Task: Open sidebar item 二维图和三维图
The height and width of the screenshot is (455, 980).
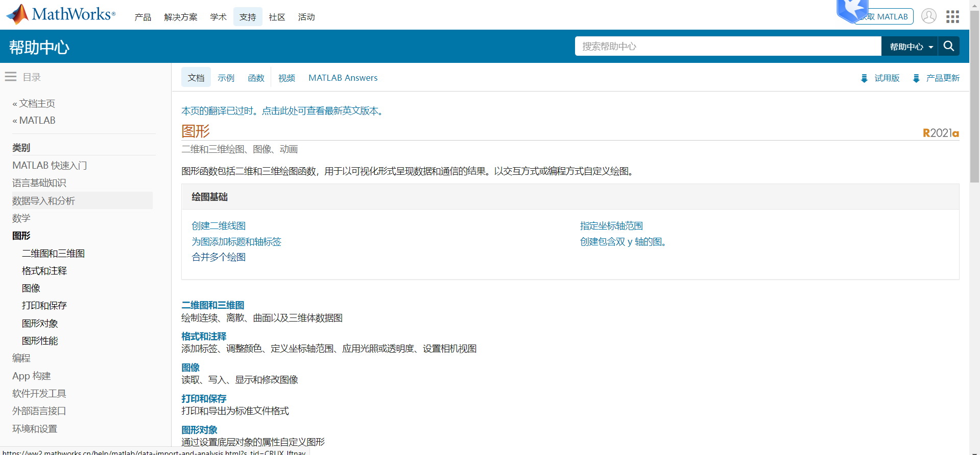Action: (x=53, y=253)
